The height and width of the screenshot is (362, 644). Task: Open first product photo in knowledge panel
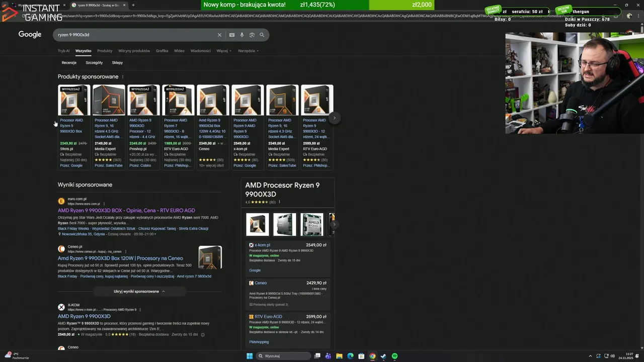click(258, 224)
